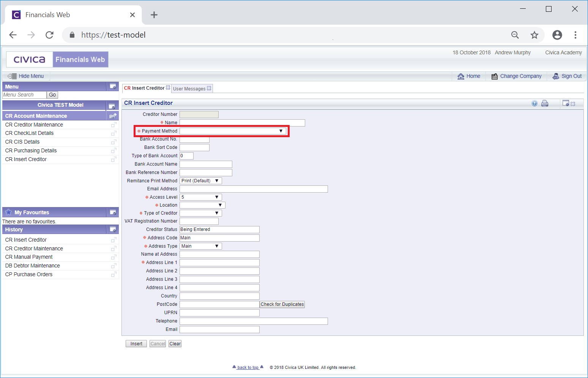Open the help icon in CR Insert Creditor header

click(534, 103)
